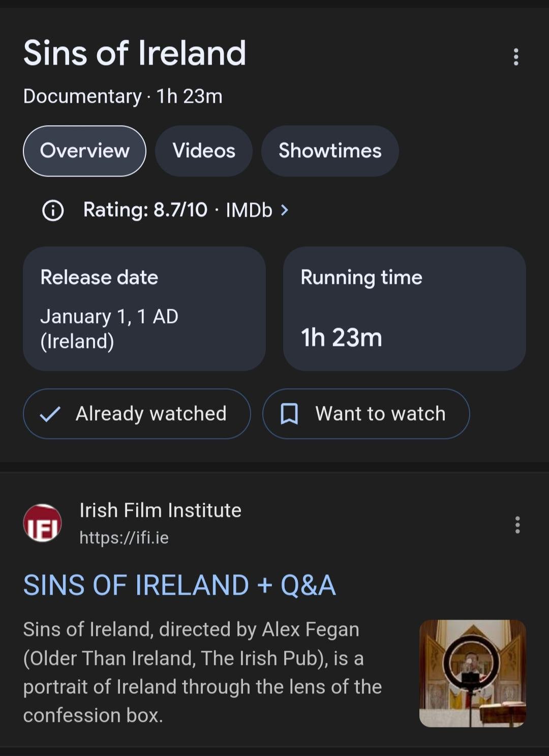Click the Irish Film Institute site name
The width and height of the screenshot is (549, 756).
[161, 510]
